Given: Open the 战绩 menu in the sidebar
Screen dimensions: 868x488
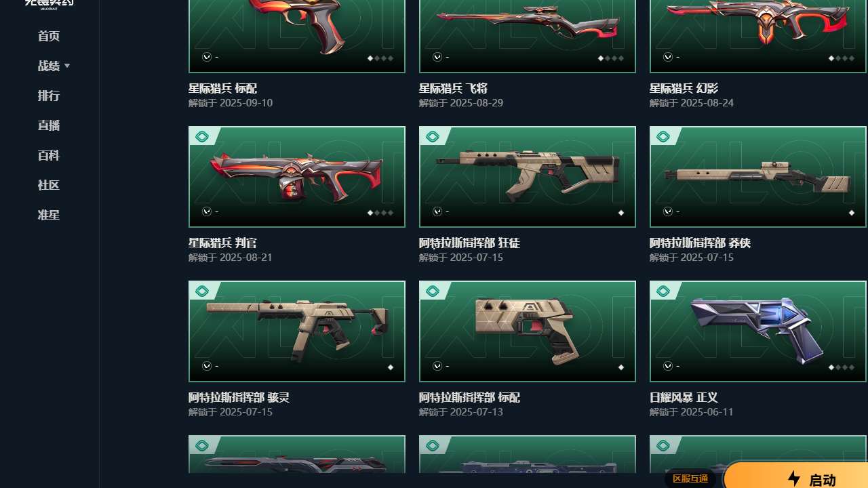Looking at the screenshot, I should [49, 66].
